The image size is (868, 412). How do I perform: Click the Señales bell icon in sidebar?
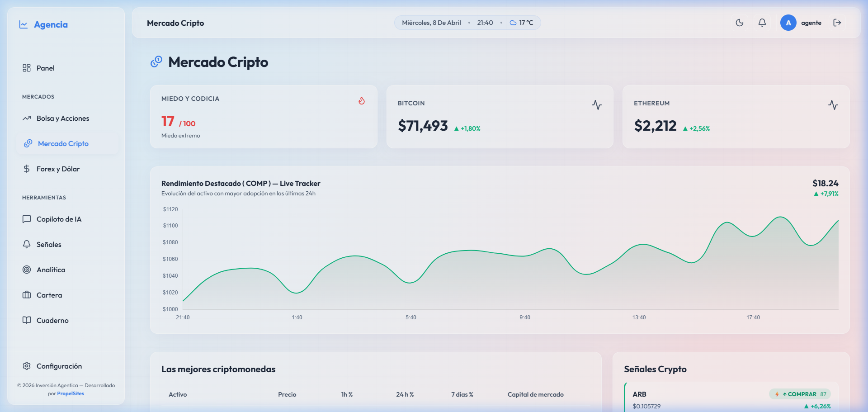point(27,244)
